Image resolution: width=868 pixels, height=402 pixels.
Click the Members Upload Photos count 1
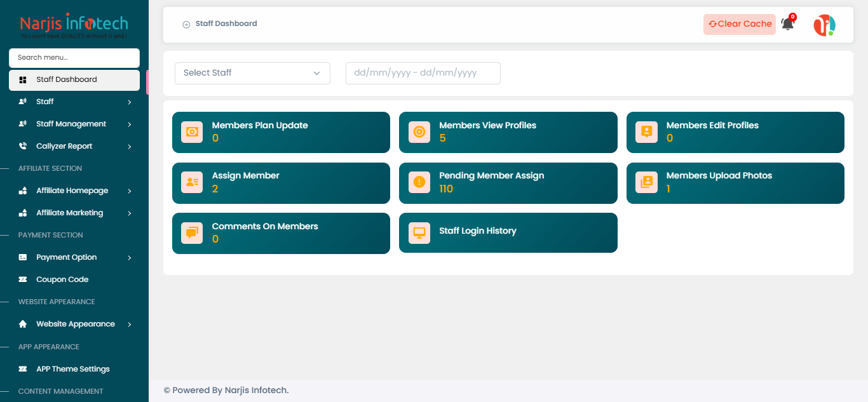pos(668,189)
